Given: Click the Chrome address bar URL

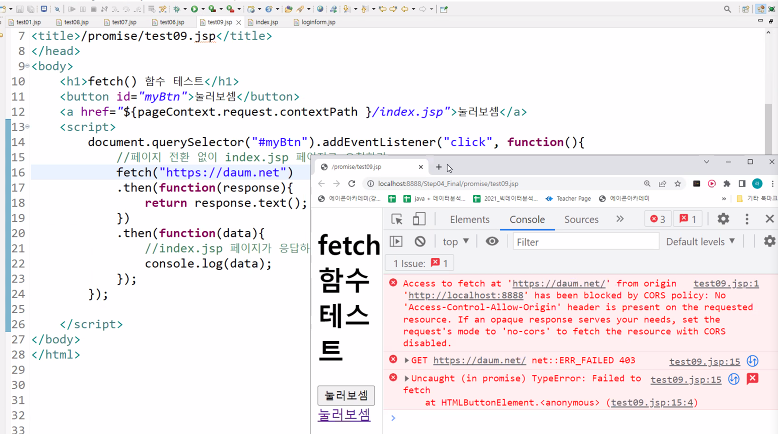Looking at the screenshot, I should tap(448, 184).
